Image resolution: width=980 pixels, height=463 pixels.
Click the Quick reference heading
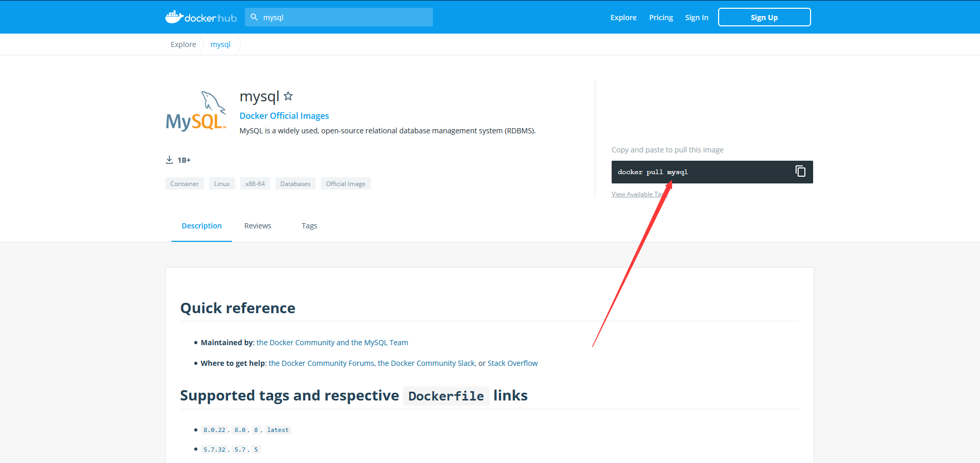(x=238, y=308)
